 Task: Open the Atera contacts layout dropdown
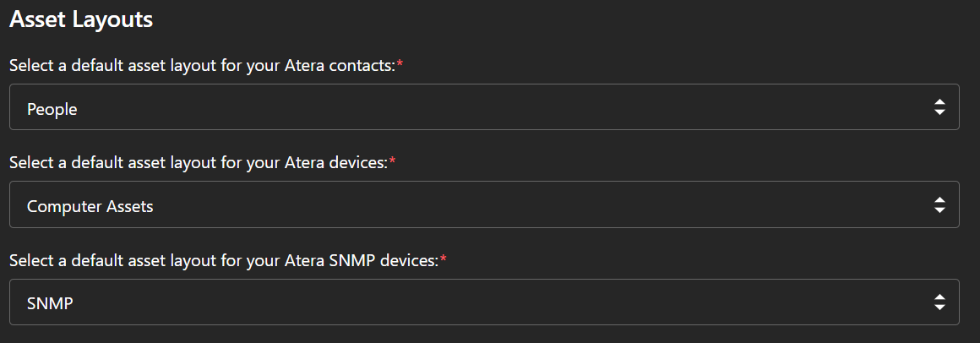[483, 107]
